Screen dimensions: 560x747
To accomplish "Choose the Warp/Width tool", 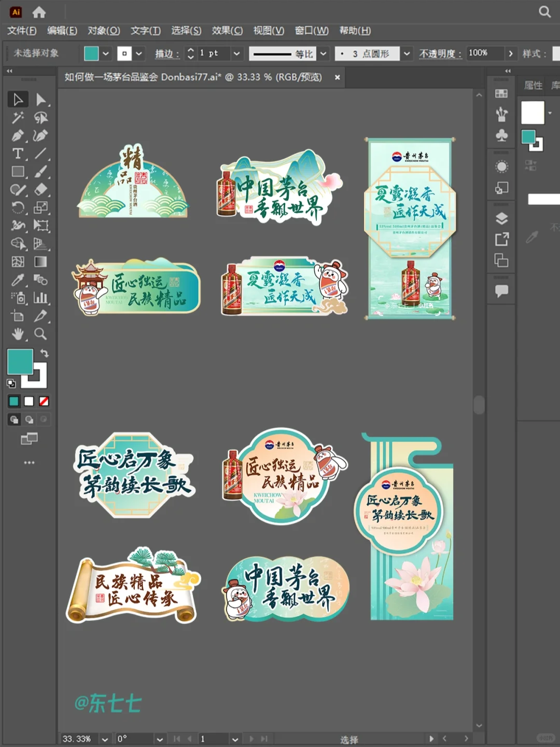I will [x=18, y=226].
